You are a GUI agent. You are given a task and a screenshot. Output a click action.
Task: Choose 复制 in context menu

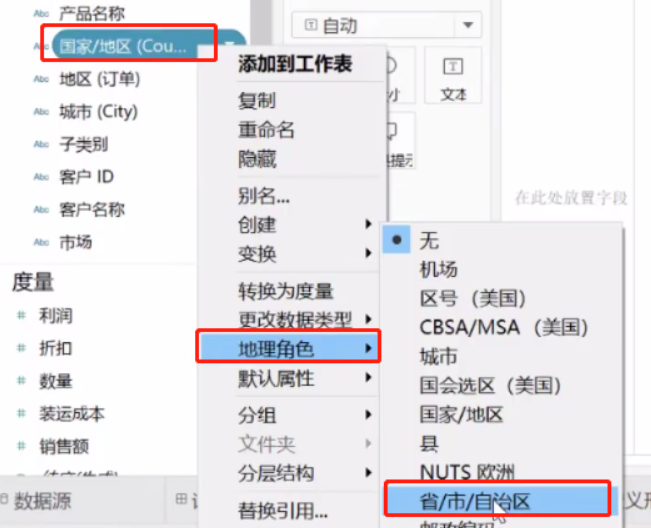click(256, 100)
